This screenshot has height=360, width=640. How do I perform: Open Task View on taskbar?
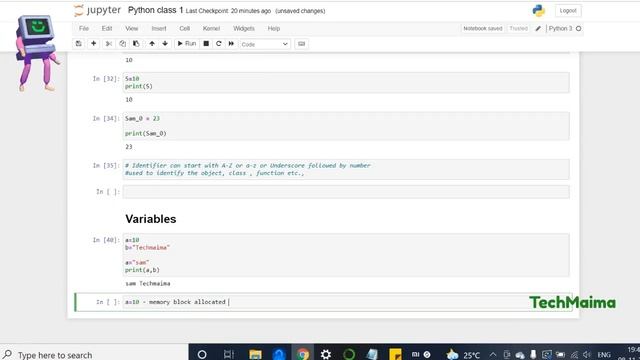point(229,354)
